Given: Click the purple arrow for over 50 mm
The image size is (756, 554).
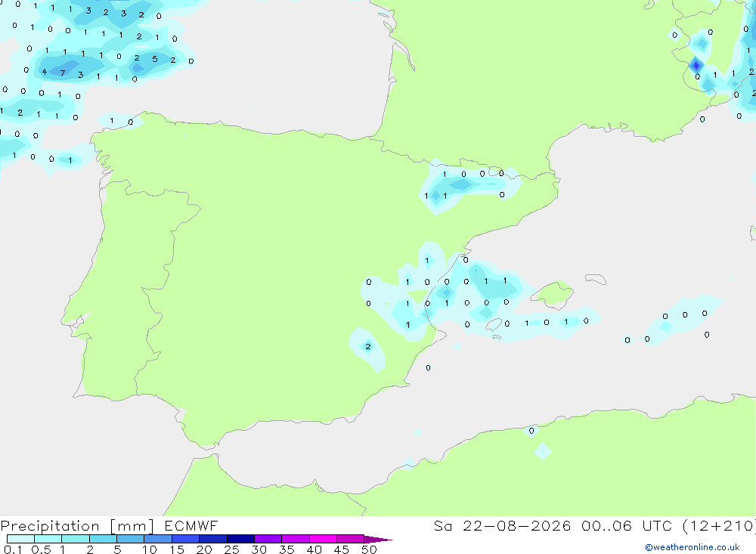Looking at the screenshot, I should pos(377,540).
